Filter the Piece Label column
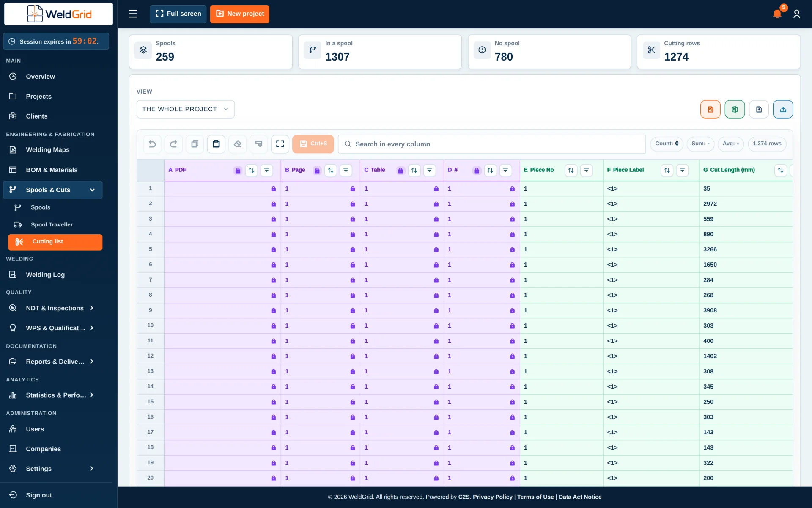 (682, 170)
